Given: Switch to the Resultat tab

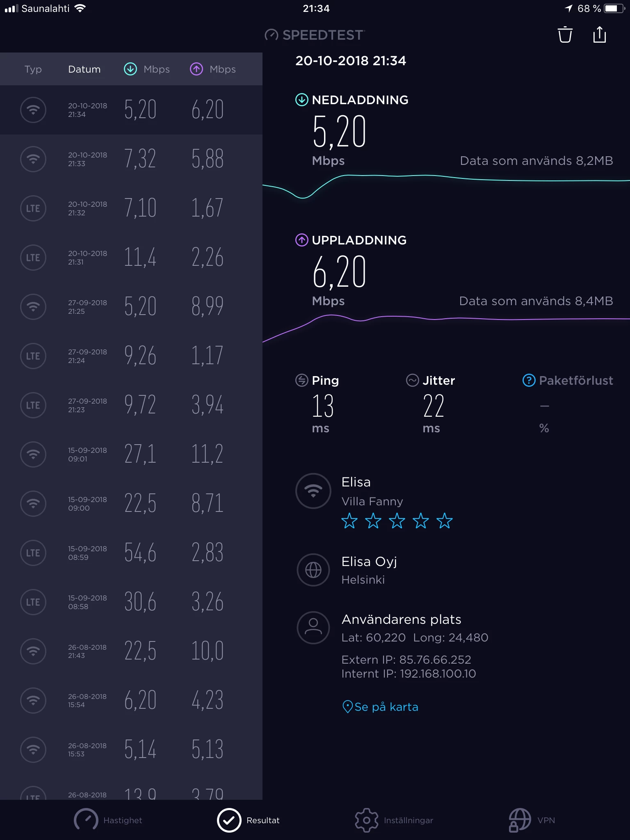Looking at the screenshot, I should point(248,820).
